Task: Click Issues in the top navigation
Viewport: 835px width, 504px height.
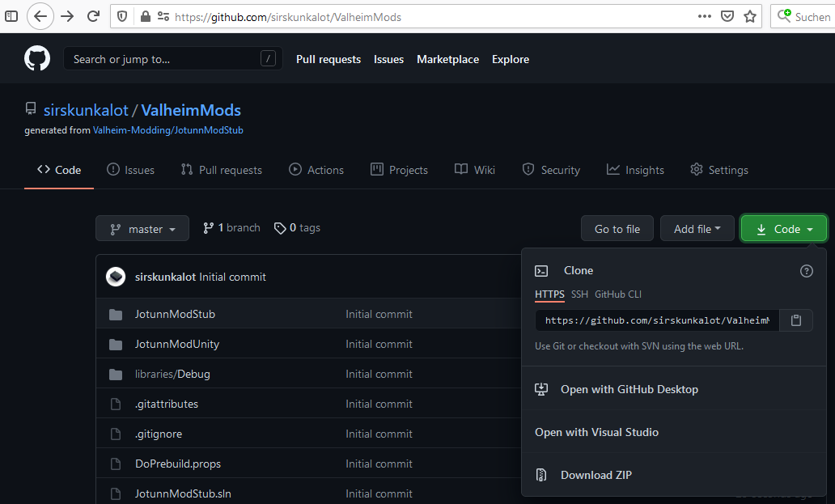Action: pos(388,59)
